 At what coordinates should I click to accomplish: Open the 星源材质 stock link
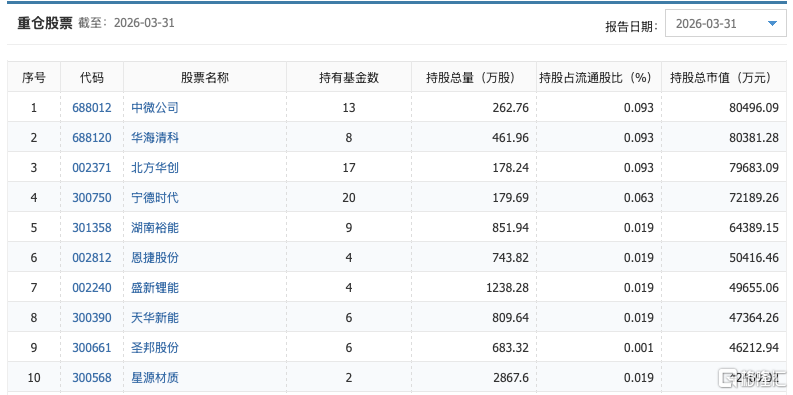tap(155, 378)
